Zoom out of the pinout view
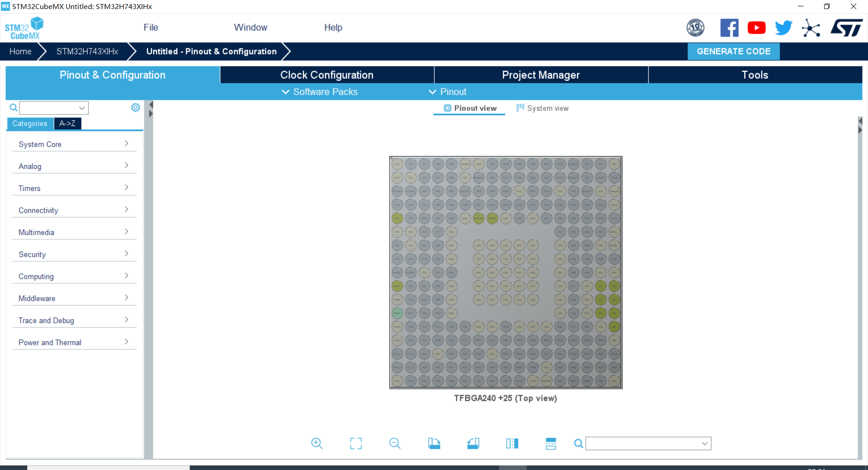 point(395,443)
